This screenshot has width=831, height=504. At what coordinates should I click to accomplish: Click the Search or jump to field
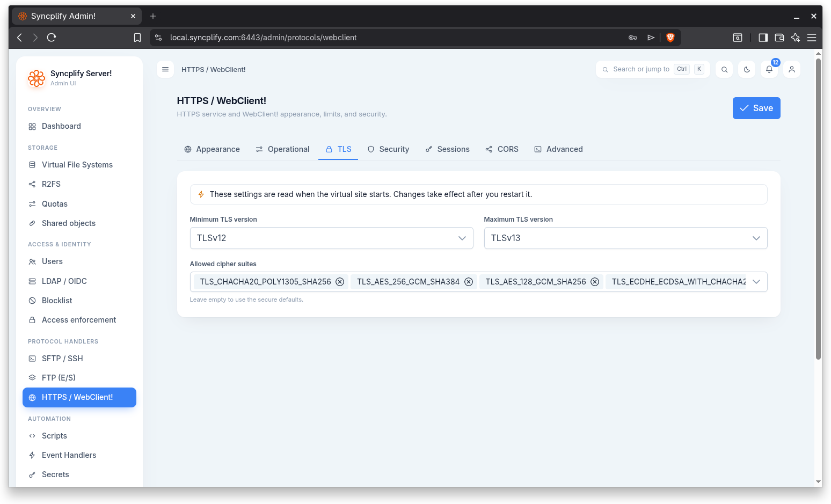[x=653, y=69]
